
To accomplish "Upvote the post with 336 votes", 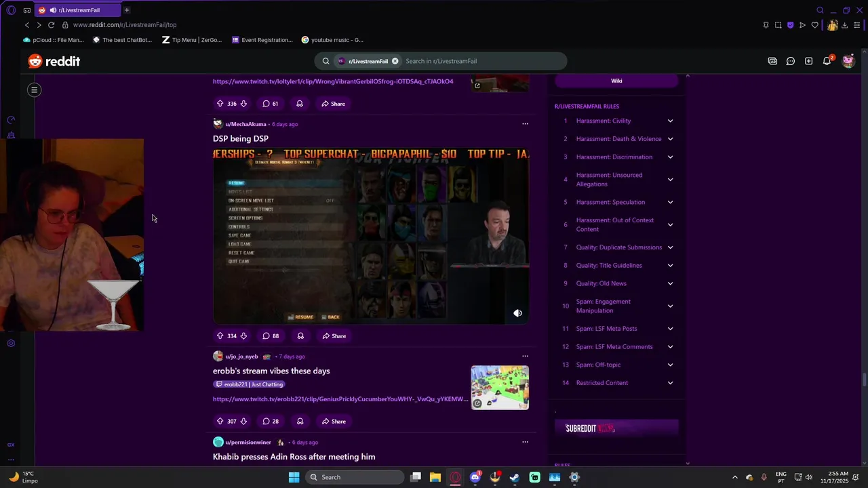I will click(x=220, y=104).
